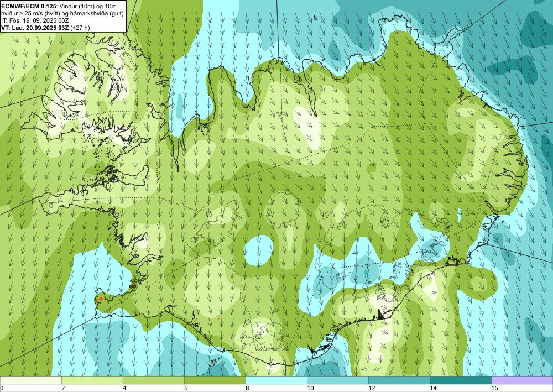Click the 8–10 m/s light cyan legend band

tap(276, 380)
